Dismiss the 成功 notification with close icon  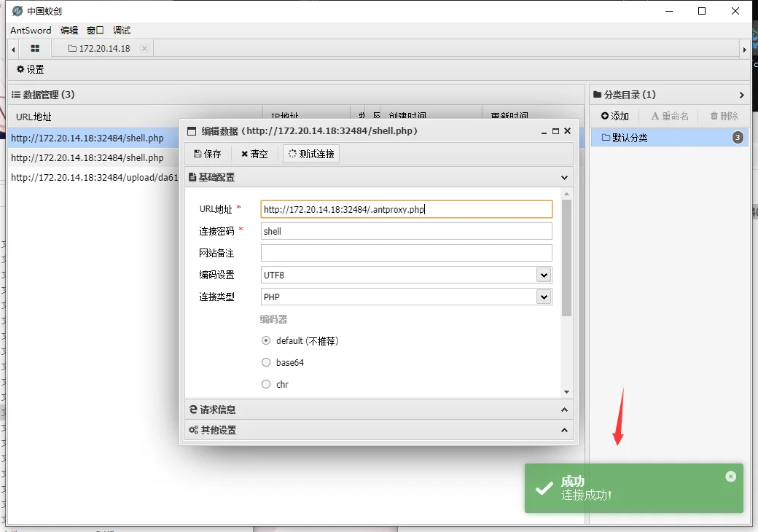tap(730, 477)
